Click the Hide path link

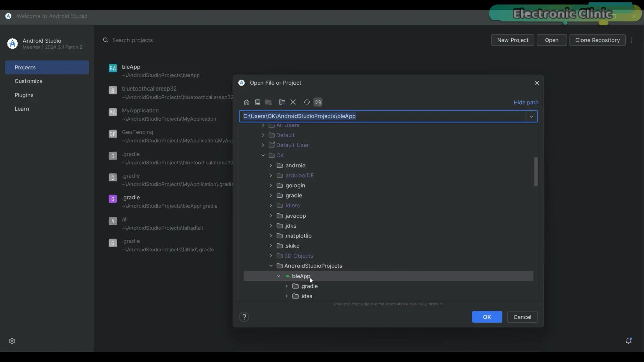tap(526, 102)
